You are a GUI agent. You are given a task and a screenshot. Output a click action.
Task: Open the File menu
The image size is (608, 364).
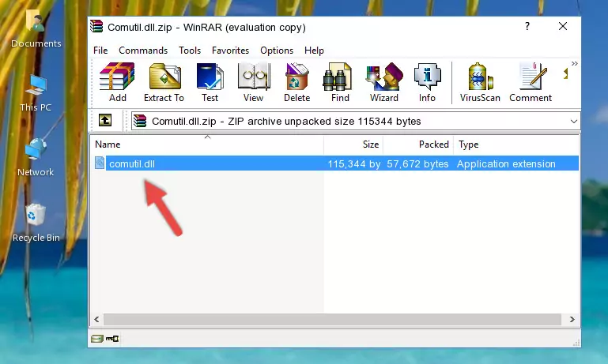pos(100,51)
